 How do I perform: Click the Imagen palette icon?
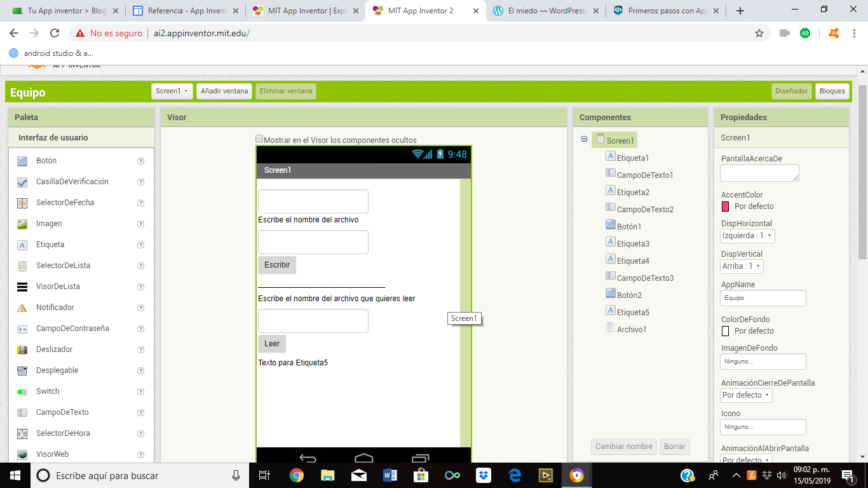[x=22, y=224]
